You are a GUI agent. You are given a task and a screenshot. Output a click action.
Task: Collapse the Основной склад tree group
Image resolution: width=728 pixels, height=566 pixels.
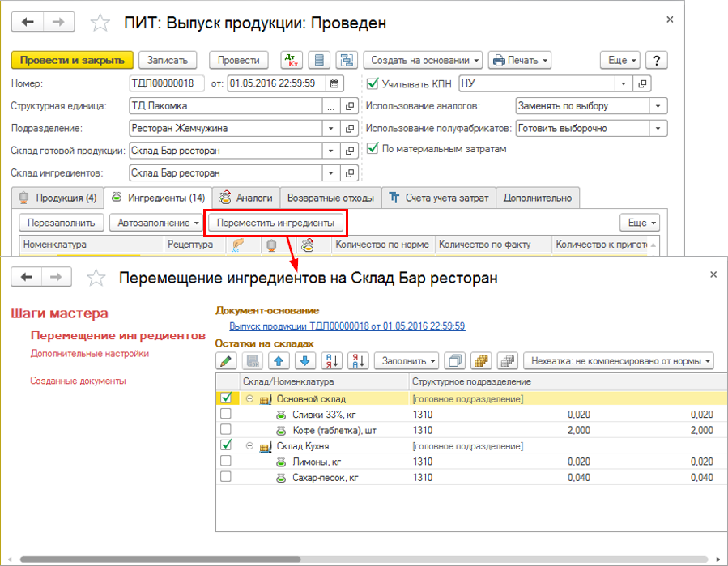click(x=250, y=398)
